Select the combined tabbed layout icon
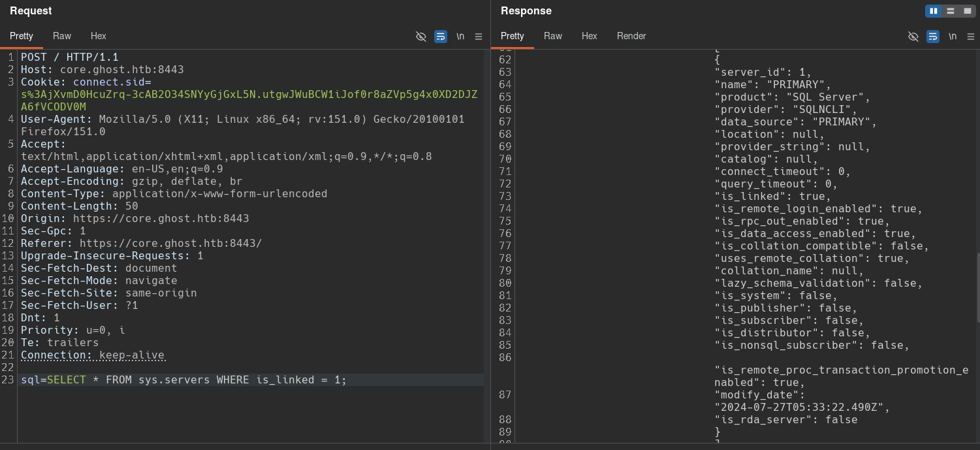The height and width of the screenshot is (450, 980). pyautogui.click(x=968, y=11)
